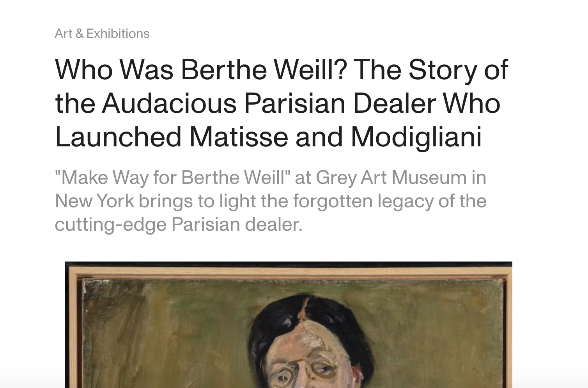588x388 pixels.
Task: Click the Make Way for Berthe Weill quote
Action: point(173,178)
